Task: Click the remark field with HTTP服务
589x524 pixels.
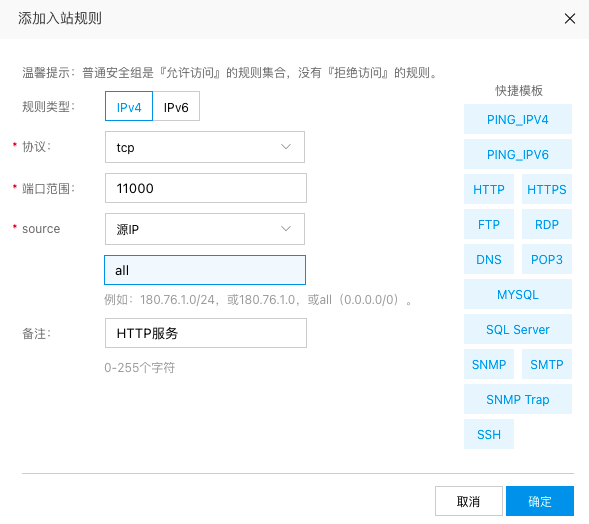Action: pyautogui.click(x=206, y=333)
